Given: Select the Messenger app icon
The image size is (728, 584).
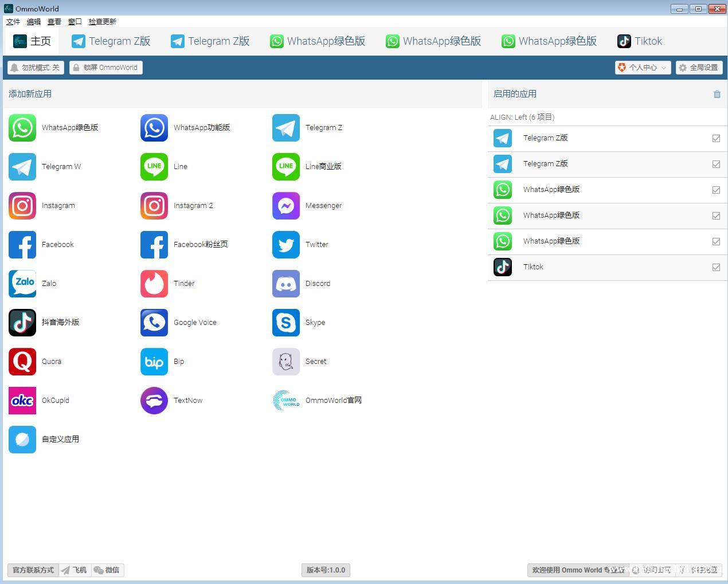Looking at the screenshot, I should 286,206.
